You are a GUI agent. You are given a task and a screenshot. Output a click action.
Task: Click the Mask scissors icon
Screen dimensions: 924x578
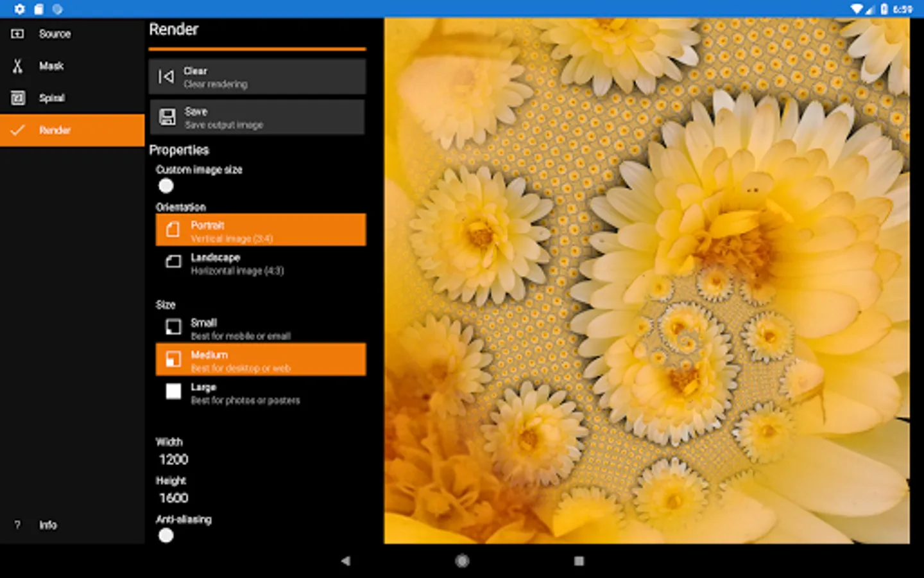click(18, 66)
